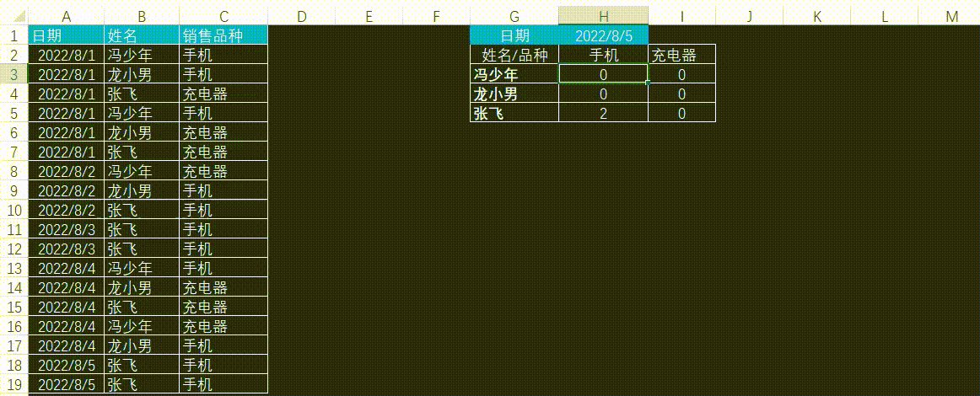Click 手机 in row 19
This screenshot has height=396, width=980.
tap(223, 384)
